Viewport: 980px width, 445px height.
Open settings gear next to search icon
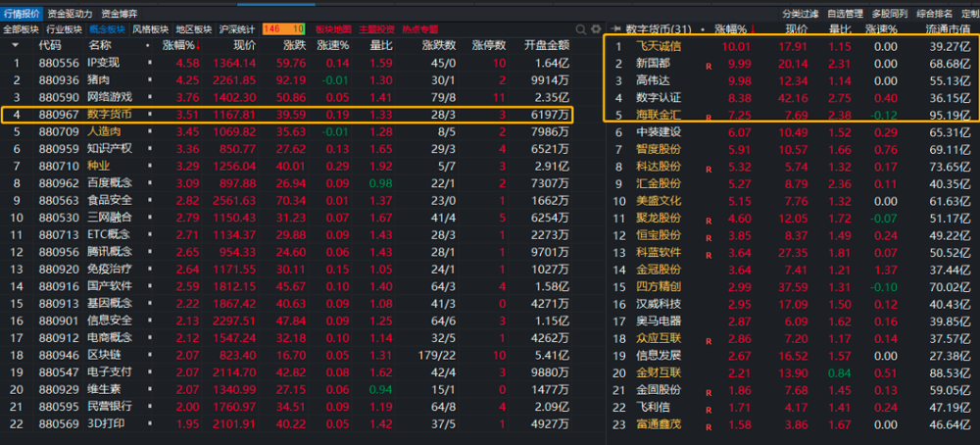594,30
